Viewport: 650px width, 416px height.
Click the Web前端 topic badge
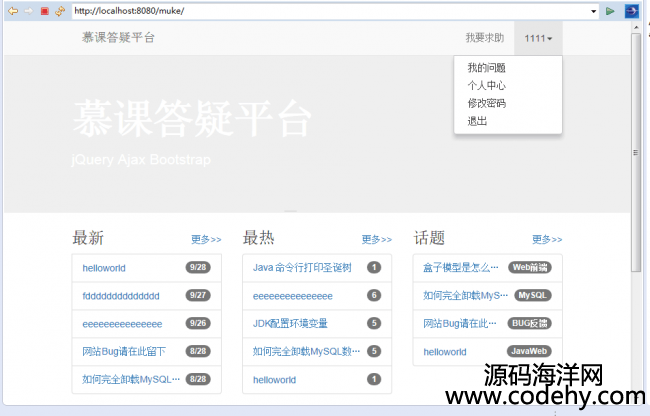pos(530,268)
